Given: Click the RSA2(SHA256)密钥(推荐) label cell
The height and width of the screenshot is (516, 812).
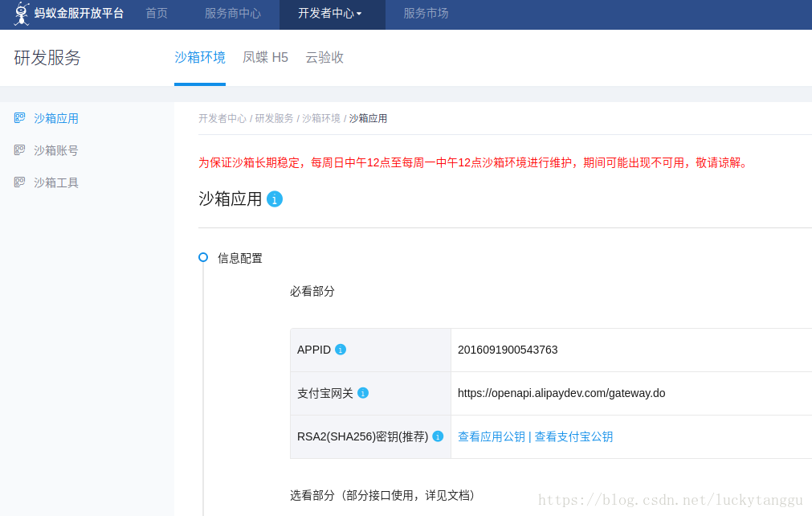Looking at the screenshot, I should (x=371, y=436).
